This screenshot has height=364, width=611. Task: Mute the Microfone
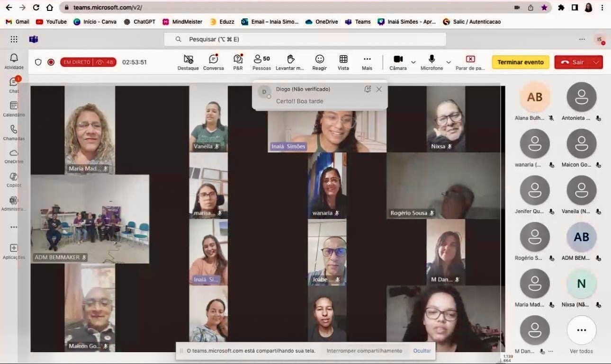click(431, 62)
